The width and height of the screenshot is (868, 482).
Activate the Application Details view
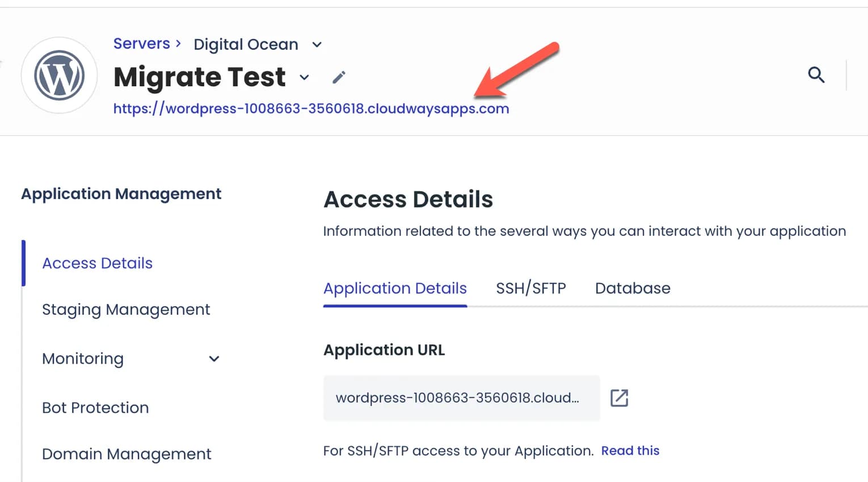coord(394,288)
